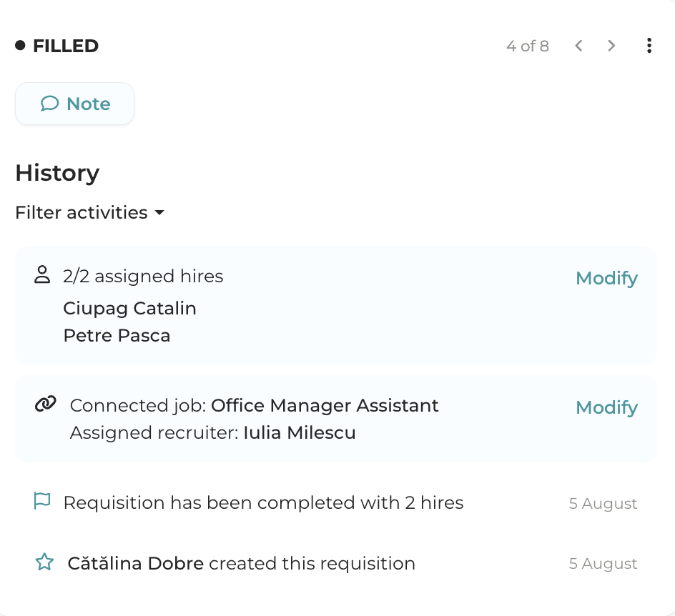Click the person icon beside assigned hires
The image size is (675, 616).
[43, 275]
